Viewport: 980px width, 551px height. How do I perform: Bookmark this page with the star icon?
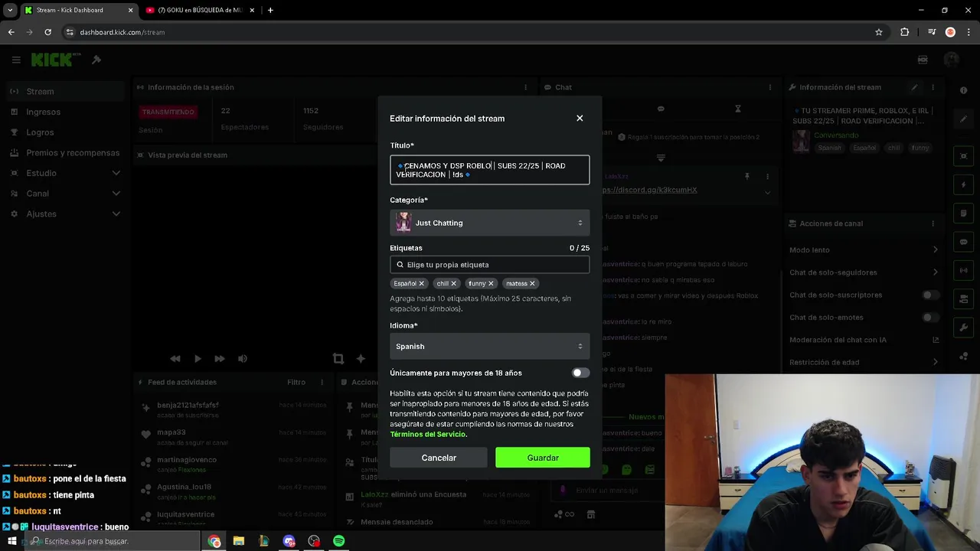[x=879, y=32]
